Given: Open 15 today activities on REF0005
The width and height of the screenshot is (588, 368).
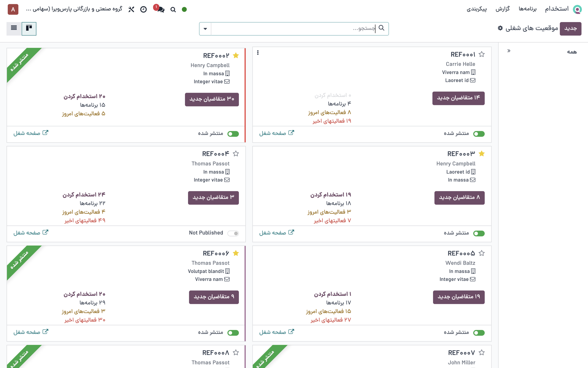Looking at the screenshot, I should (x=328, y=311).
